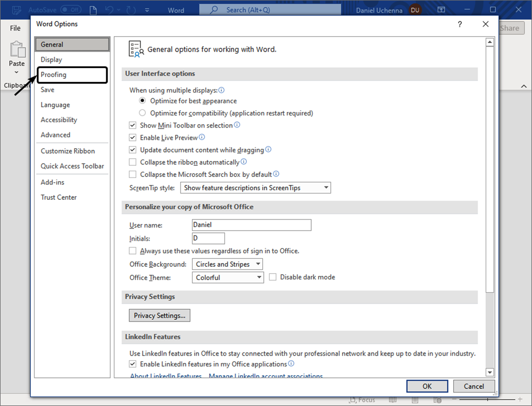This screenshot has height=406, width=532.
Task: Check Disable dark mode checkbox
Action: tap(273, 277)
